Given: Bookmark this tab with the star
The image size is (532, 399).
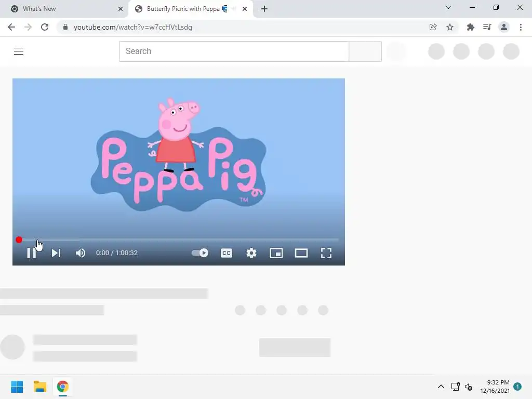Looking at the screenshot, I should (450, 27).
